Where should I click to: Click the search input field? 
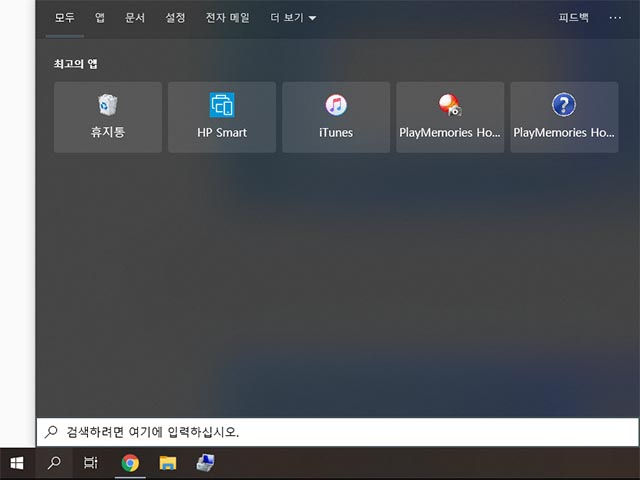338,432
